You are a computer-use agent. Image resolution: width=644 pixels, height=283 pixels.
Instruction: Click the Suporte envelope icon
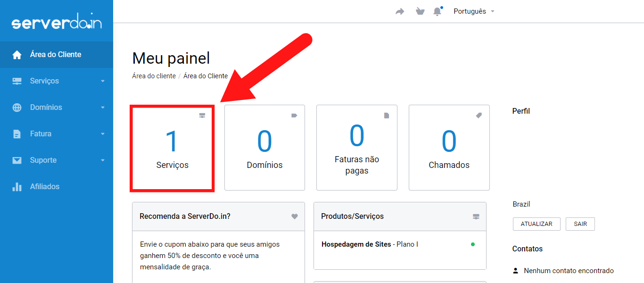pos(17,160)
